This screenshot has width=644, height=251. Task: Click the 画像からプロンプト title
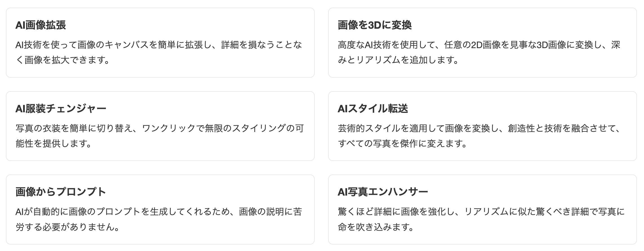(61, 192)
